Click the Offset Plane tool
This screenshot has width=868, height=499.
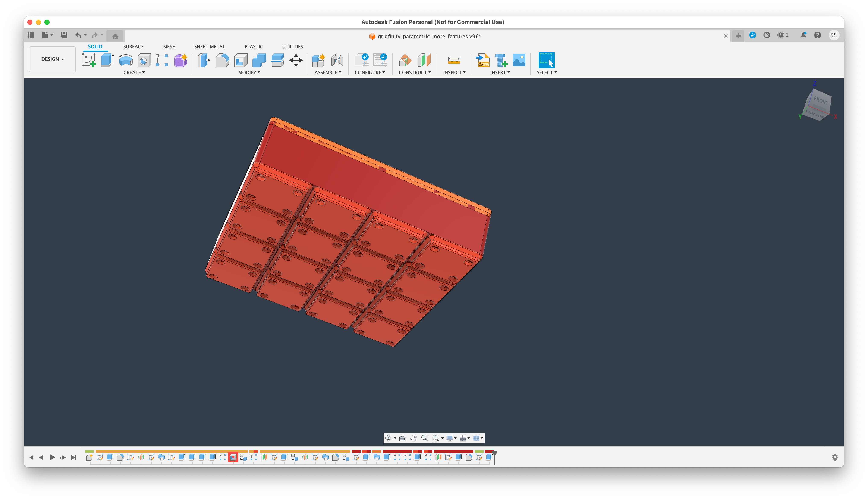pos(406,60)
